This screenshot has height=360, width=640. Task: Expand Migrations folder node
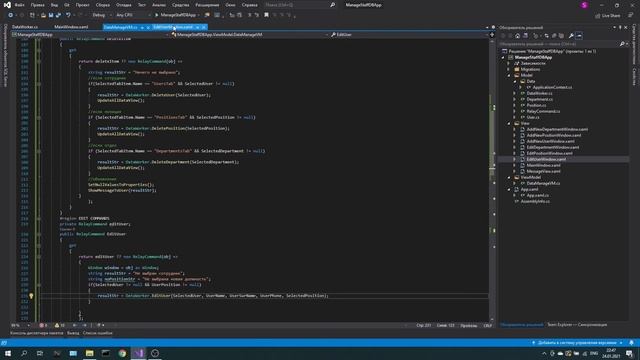pos(509,69)
